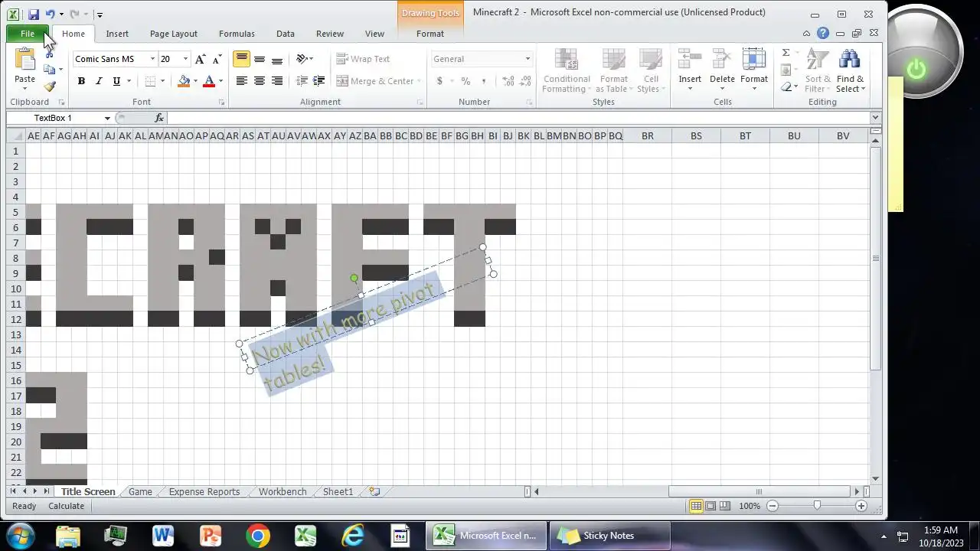980x551 pixels.
Task: Switch to the Page Layout ribbon tab
Action: pyautogui.click(x=173, y=34)
